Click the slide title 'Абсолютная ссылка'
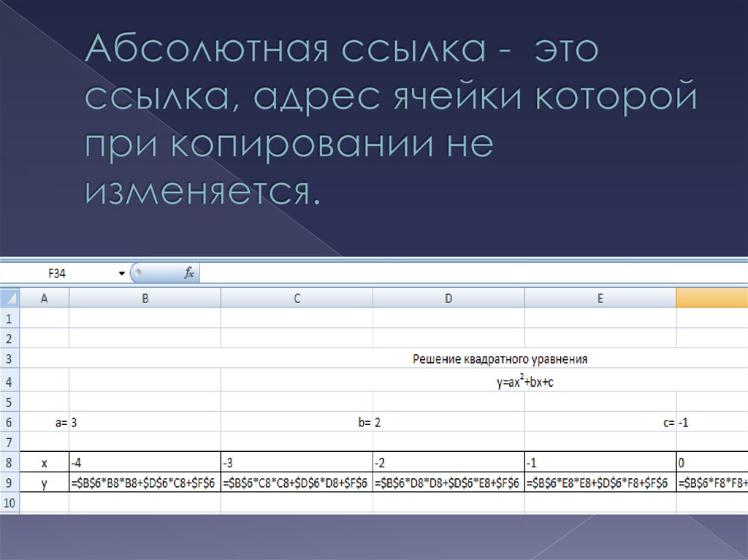 [286, 47]
